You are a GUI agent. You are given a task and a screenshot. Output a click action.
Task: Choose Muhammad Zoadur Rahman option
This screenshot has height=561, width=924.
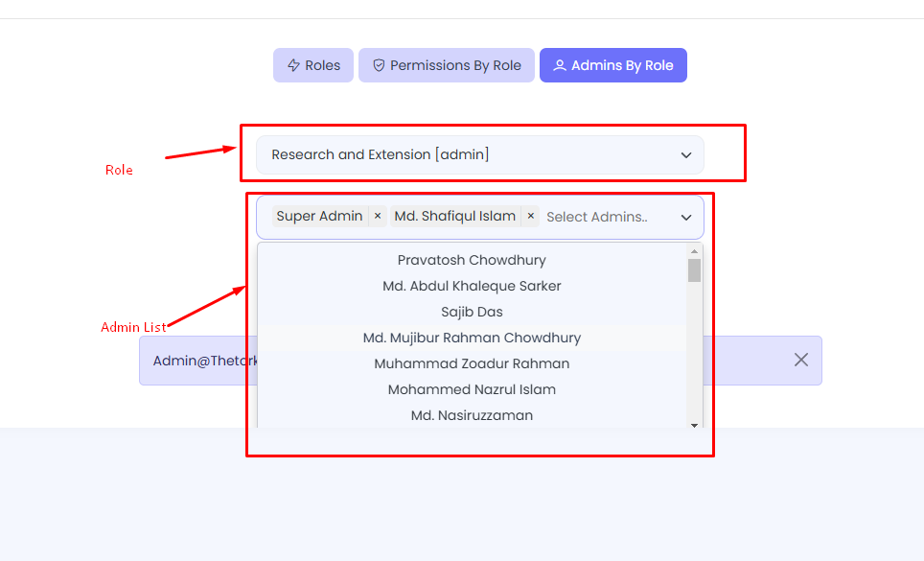472,363
